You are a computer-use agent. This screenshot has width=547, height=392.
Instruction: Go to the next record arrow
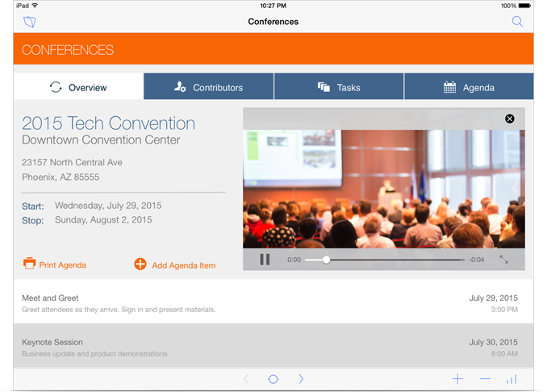pyautogui.click(x=301, y=379)
